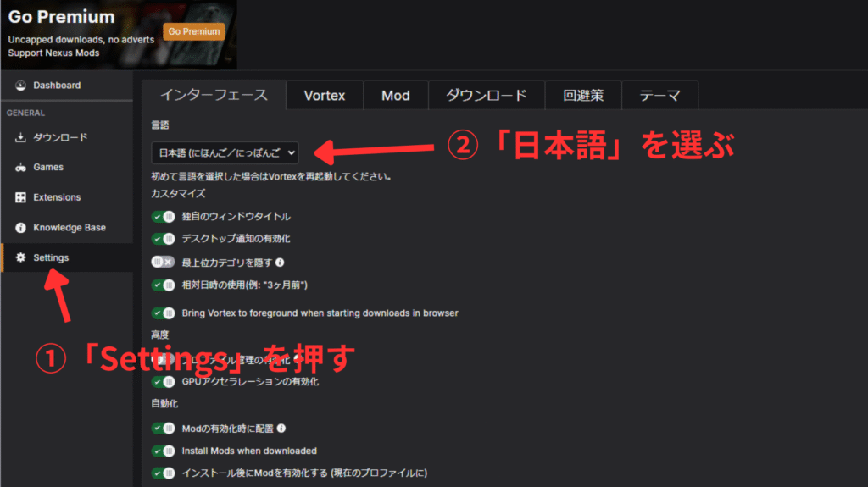Image resolution: width=868 pixels, height=487 pixels.
Task: Switch to the インターフェース tab
Action: [x=214, y=95]
